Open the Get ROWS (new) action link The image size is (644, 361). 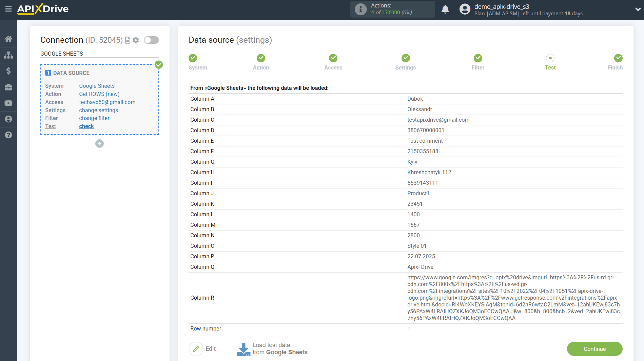(x=99, y=94)
